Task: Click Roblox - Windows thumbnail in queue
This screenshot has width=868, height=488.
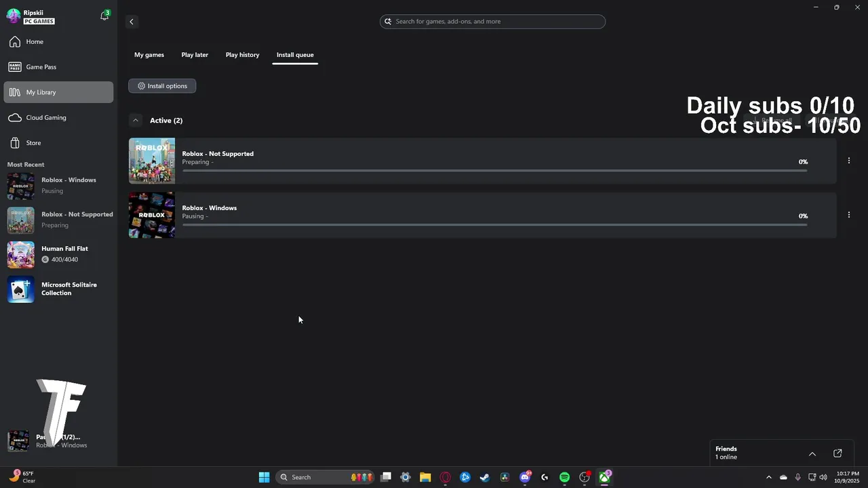Action: tap(152, 215)
